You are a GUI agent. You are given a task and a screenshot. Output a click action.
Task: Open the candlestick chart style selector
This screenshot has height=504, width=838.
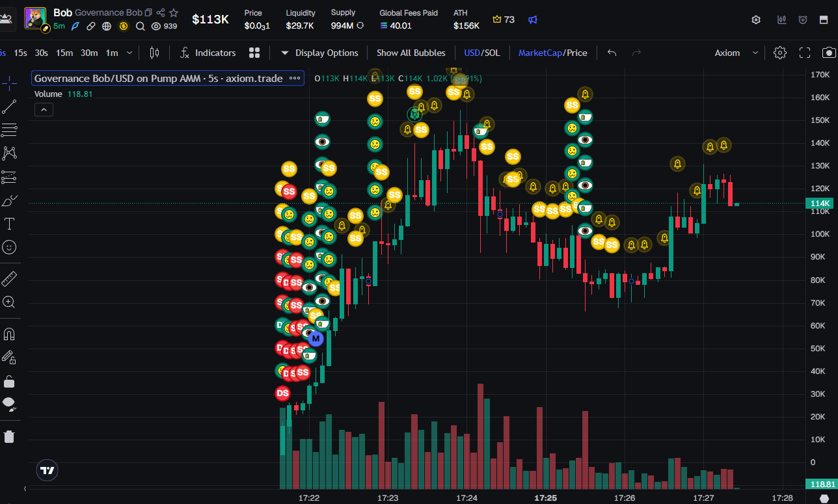(x=154, y=53)
